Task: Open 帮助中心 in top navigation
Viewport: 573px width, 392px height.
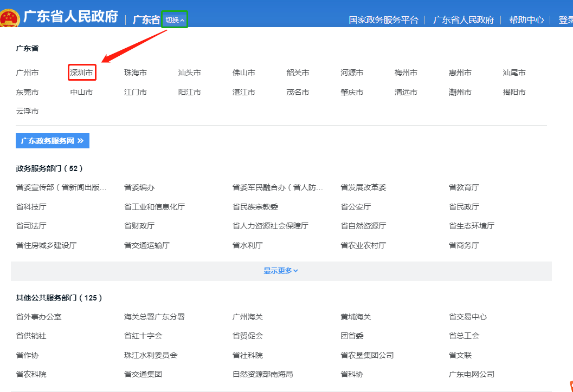Action: tap(526, 20)
